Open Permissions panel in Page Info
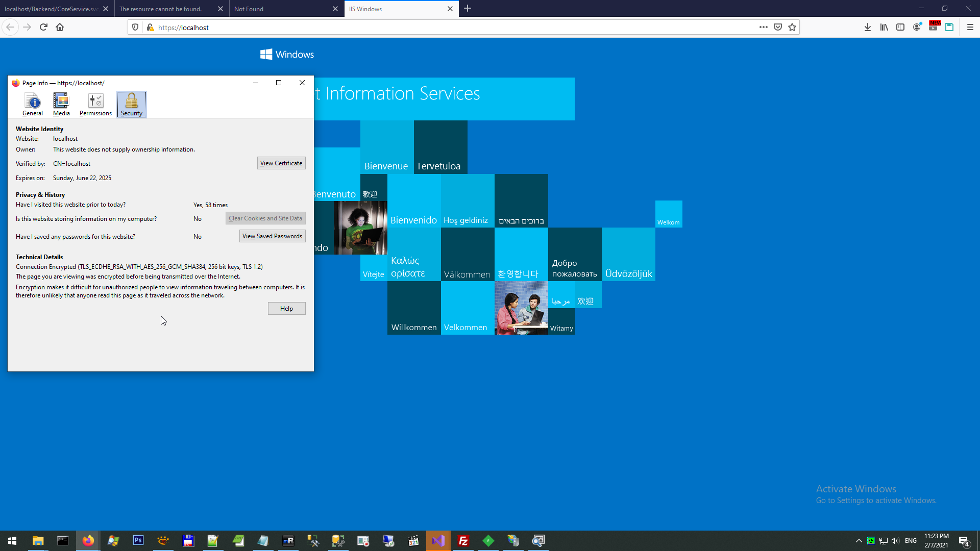The image size is (980, 551). point(95,105)
